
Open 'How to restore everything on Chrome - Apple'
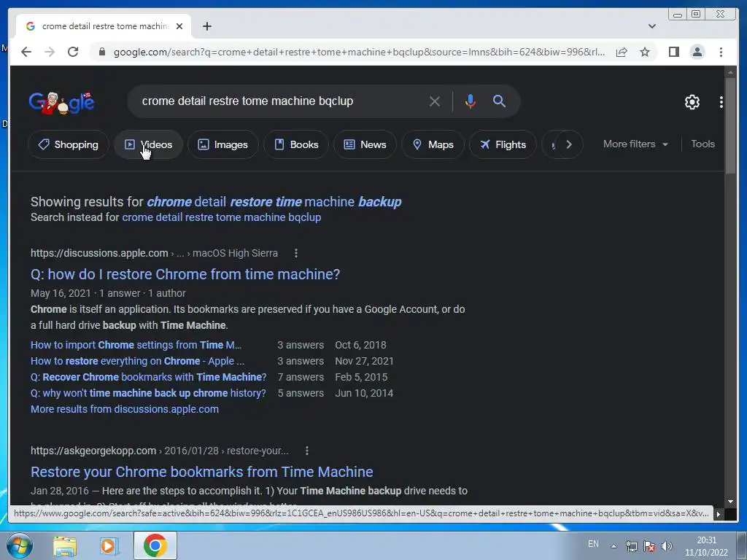tap(137, 361)
